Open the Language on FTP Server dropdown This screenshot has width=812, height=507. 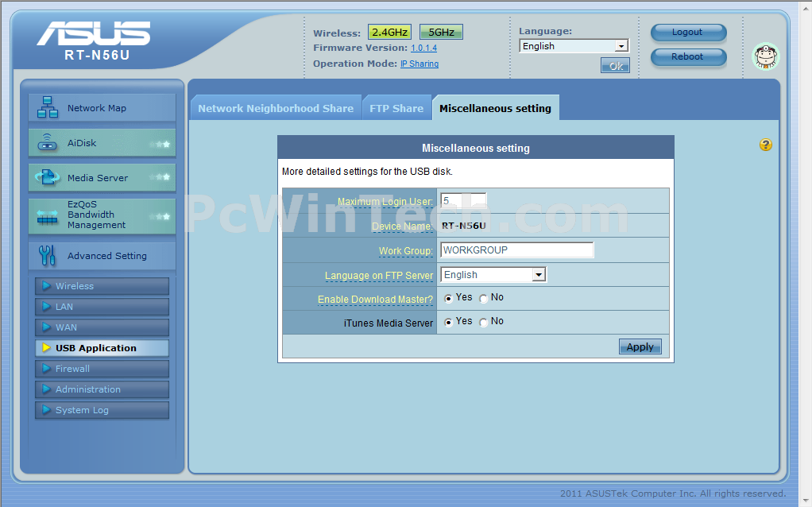click(x=493, y=274)
